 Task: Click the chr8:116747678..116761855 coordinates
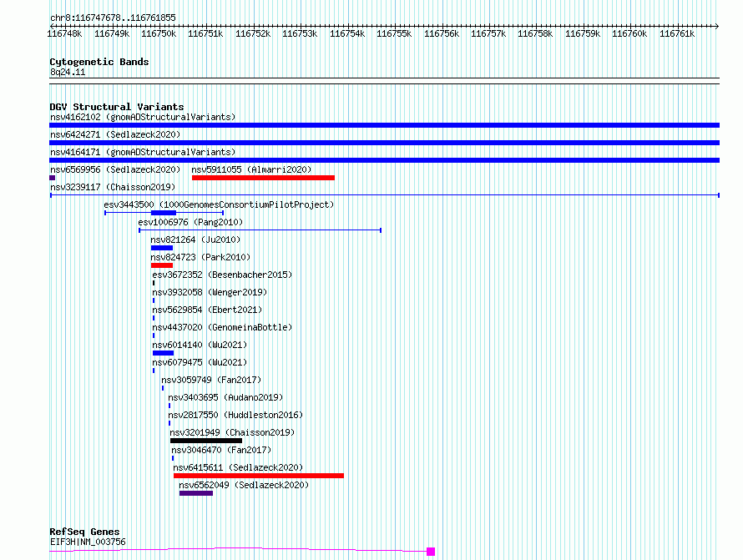point(113,18)
